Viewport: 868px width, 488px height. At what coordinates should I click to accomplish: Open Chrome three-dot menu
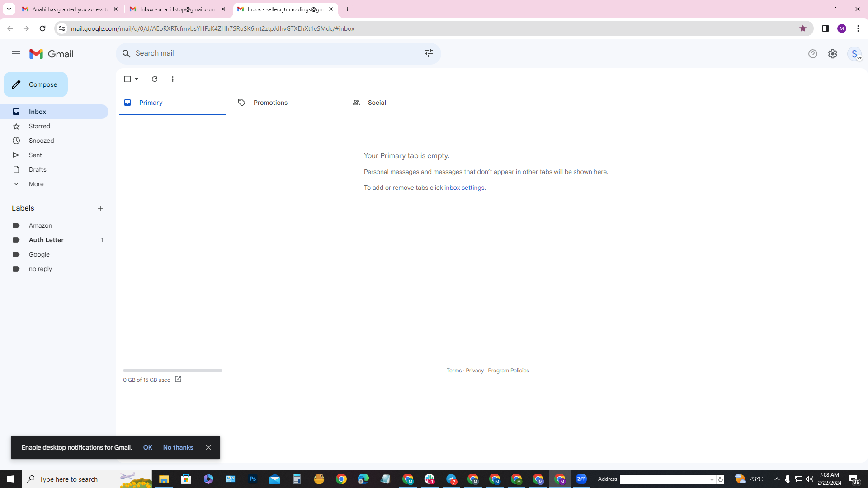[858, 28]
